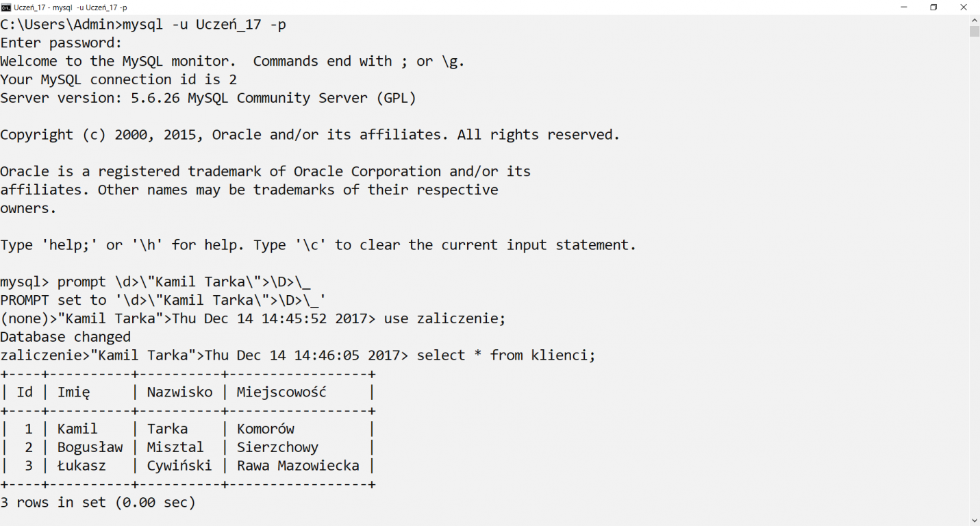
Task: Close the Uczeń_17 mysql console window
Action: 964,7
